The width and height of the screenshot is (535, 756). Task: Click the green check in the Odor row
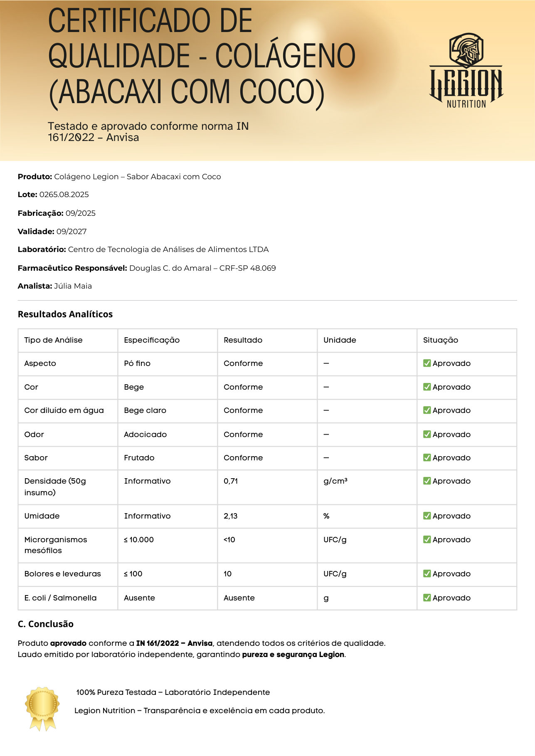(427, 434)
